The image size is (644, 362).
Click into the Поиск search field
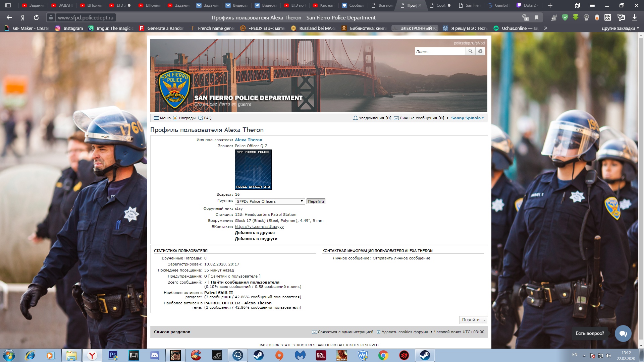[x=440, y=51]
